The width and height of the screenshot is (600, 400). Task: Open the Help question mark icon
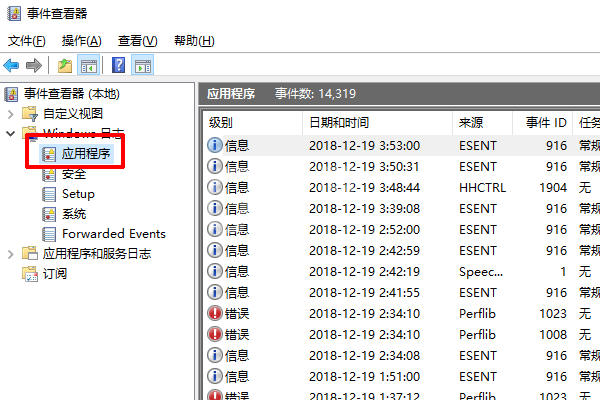coord(119,65)
